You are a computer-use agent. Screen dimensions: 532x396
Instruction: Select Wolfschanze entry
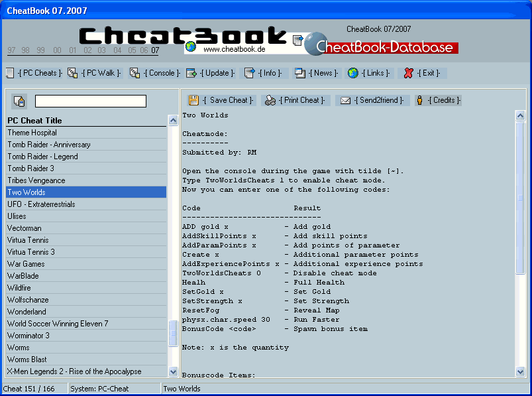87,300
